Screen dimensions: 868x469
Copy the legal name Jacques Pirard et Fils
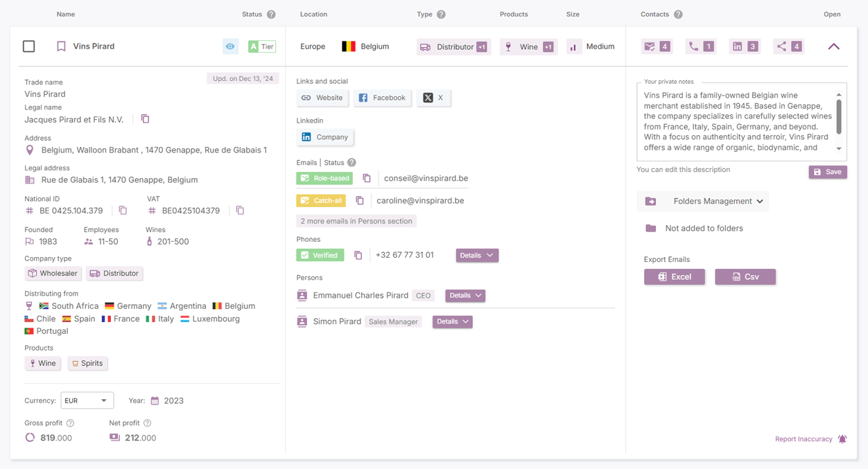click(x=145, y=119)
